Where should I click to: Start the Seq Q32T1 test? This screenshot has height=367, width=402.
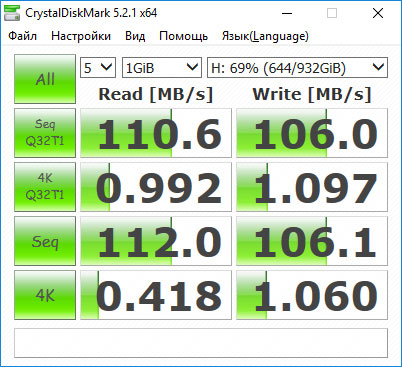tap(45, 133)
